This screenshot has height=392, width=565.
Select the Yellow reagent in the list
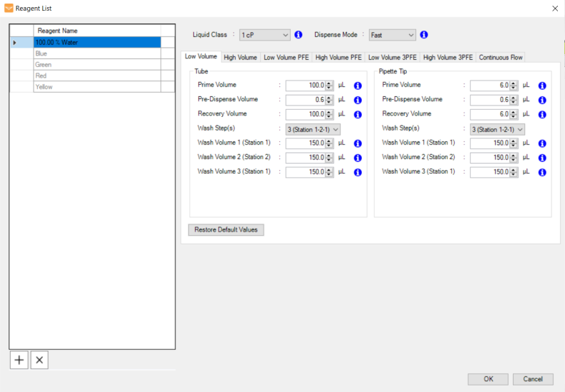pyautogui.click(x=96, y=87)
